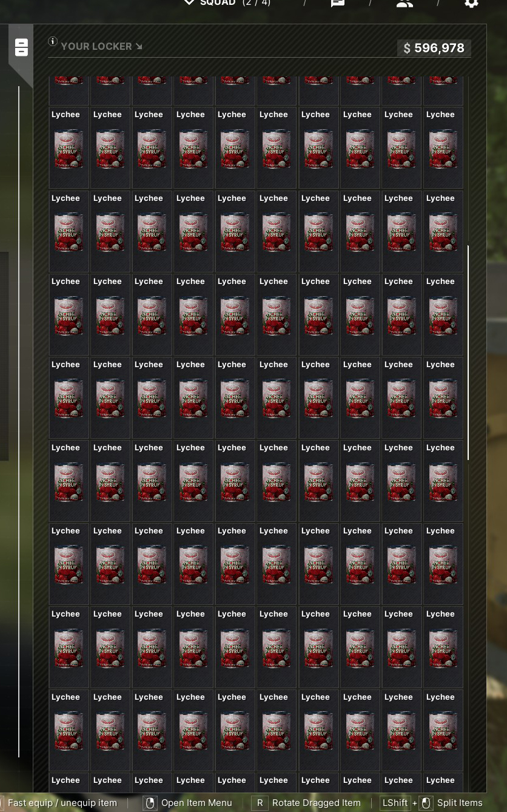Click the Your Locker header label

[96, 47]
